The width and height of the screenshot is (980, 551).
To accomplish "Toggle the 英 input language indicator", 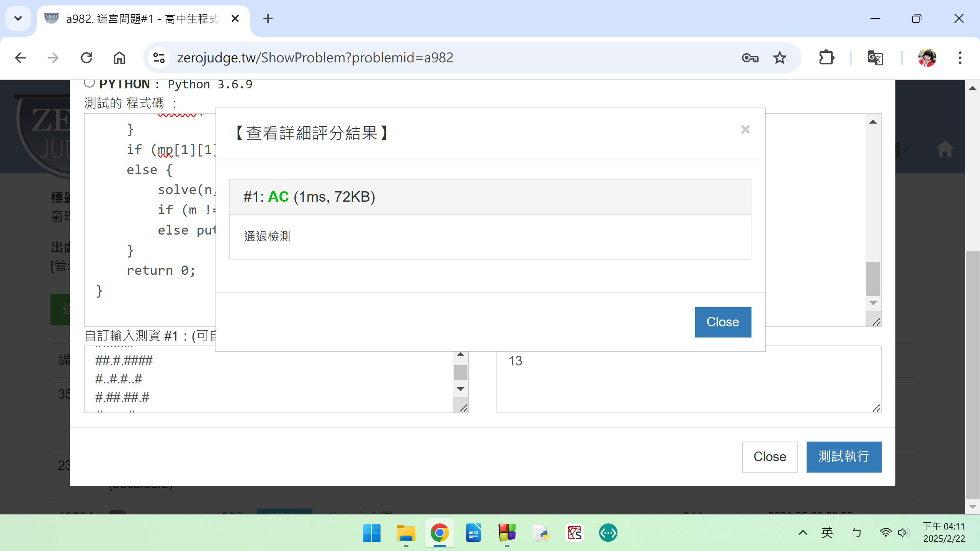I will [x=827, y=533].
